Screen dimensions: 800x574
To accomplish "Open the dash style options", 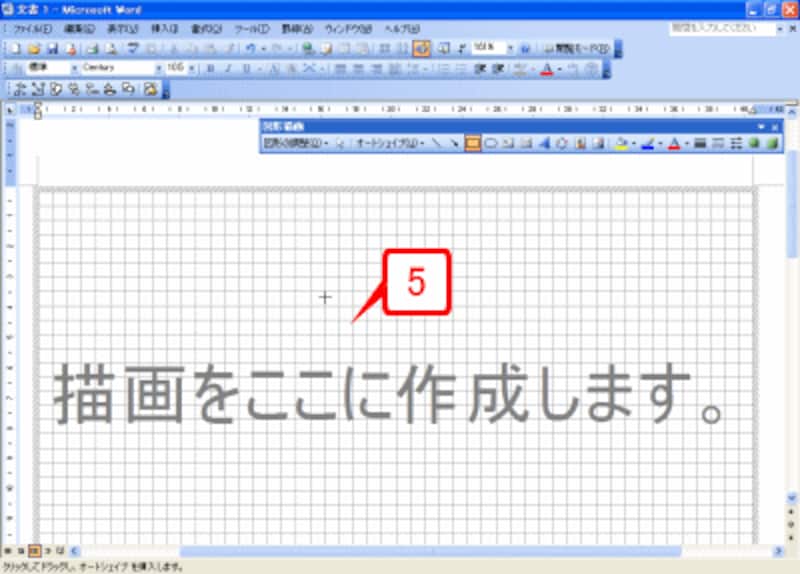I will [x=718, y=144].
